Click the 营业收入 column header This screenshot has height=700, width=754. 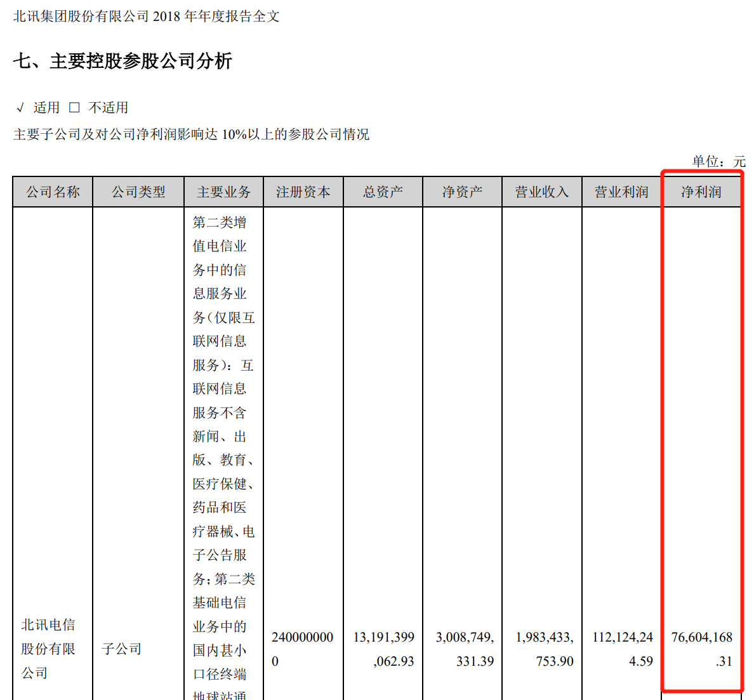542,192
